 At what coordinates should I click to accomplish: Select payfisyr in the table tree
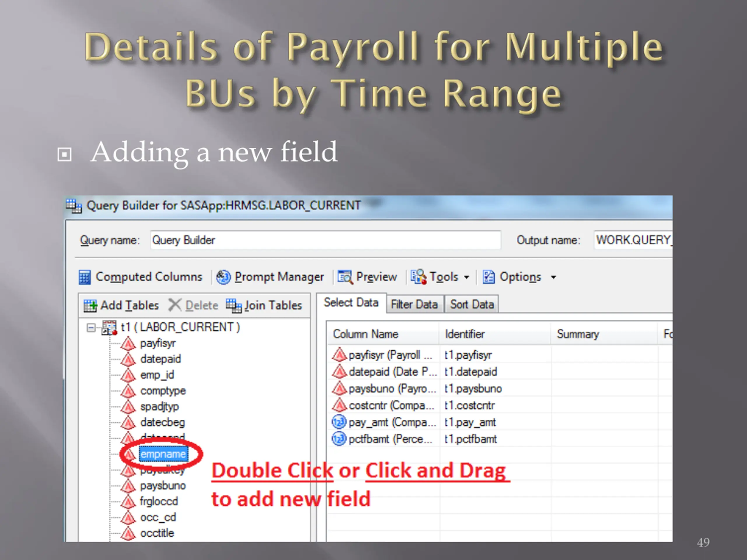(158, 344)
